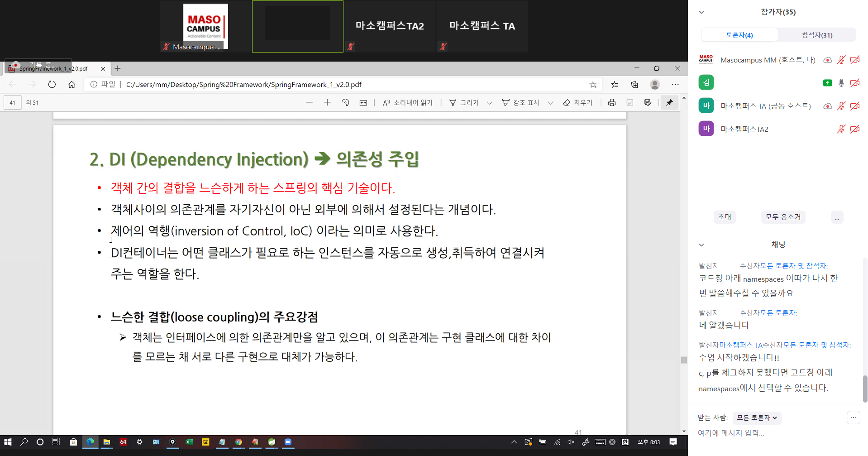Switch to the 참석자(31) tab
868x456 pixels.
coord(817,35)
